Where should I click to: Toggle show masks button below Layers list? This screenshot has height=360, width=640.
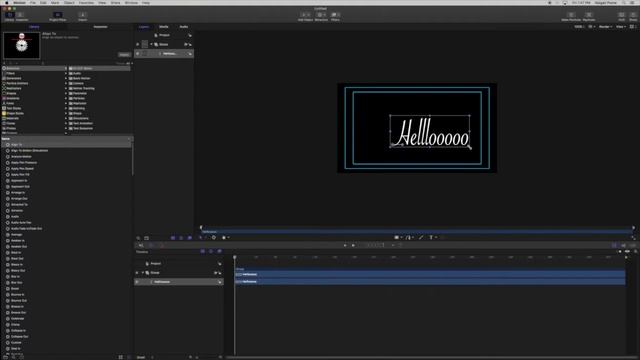pyautogui.click(x=173, y=238)
